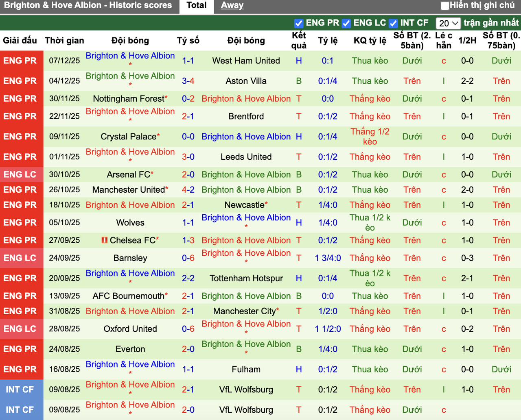Open Barnsley team link
This screenshot has height=420, width=521.
point(130,258)
